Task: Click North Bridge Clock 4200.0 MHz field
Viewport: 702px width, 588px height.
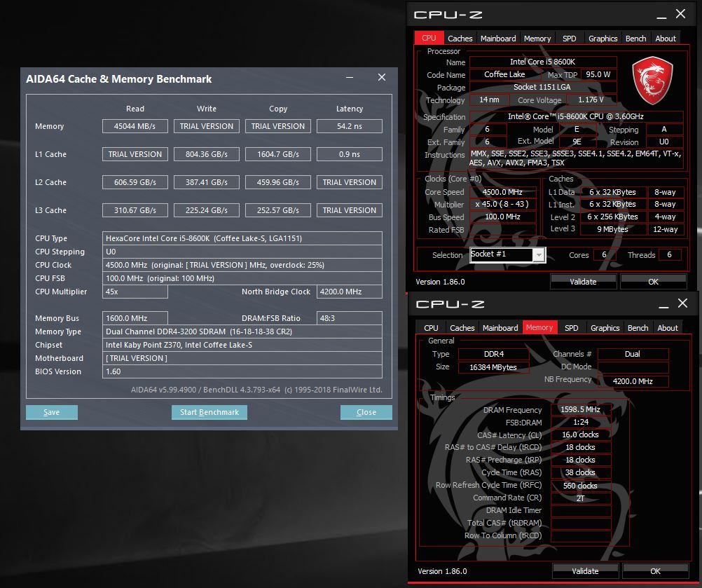Action: [x=349, y=292]
